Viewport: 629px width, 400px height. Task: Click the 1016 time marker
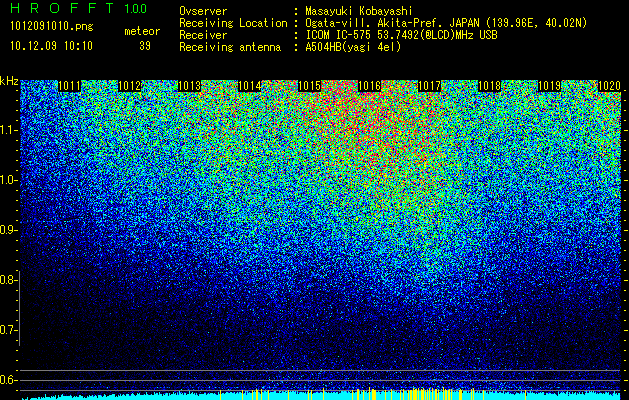coord(369,86)
